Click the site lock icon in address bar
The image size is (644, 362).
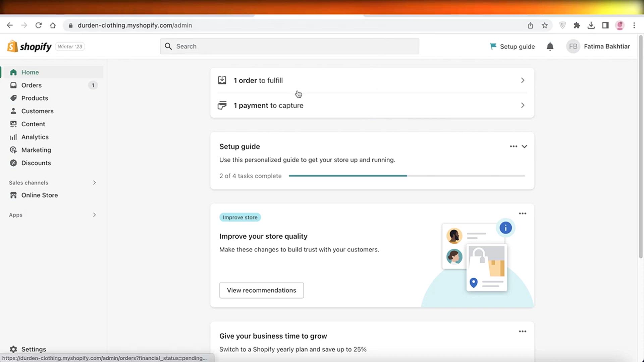click(70, 25)
